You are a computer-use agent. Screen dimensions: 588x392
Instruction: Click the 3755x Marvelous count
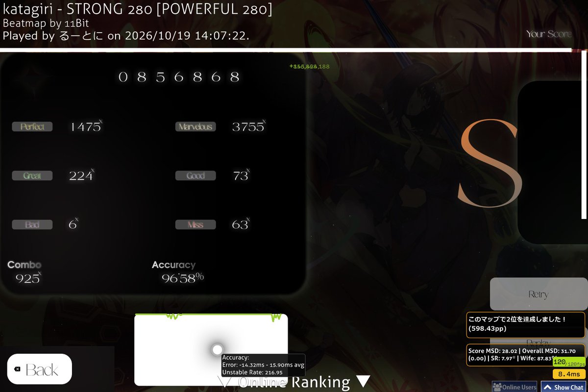pos(249,126)
